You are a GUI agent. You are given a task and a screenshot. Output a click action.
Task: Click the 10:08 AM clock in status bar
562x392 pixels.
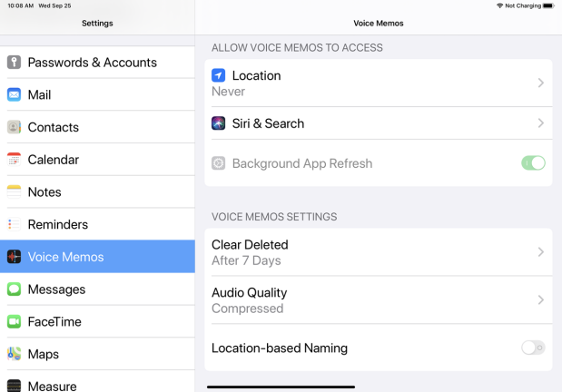(x=21, y=5)
